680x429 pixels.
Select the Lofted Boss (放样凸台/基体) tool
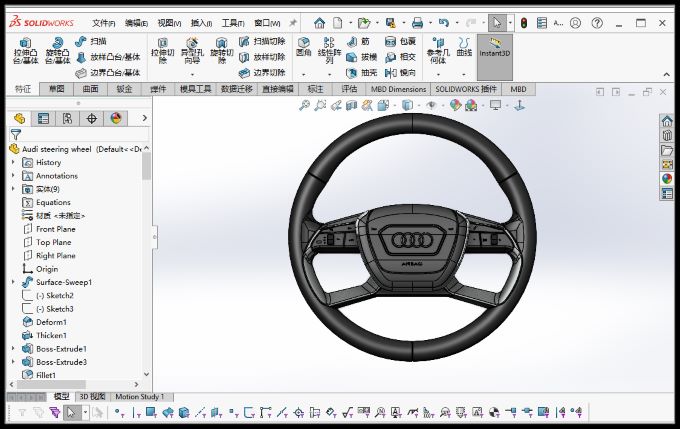(108, 57)
